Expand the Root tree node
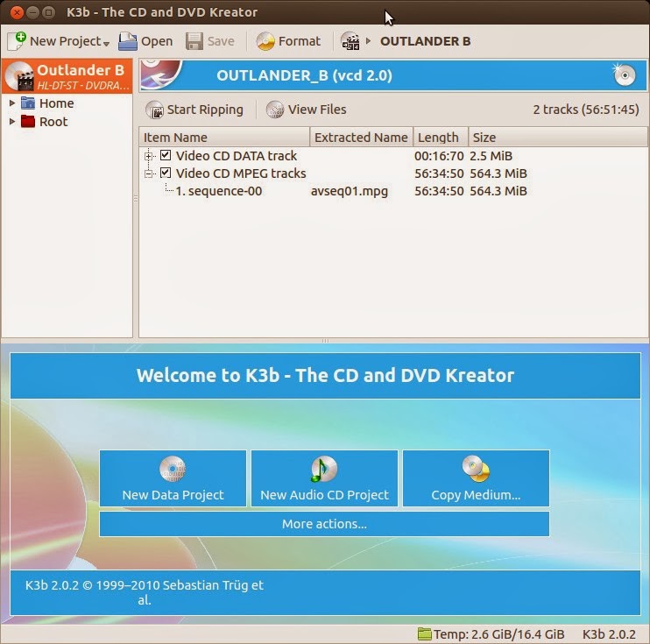This screenshot has height=644, width=650. click(x=12, y=122)
